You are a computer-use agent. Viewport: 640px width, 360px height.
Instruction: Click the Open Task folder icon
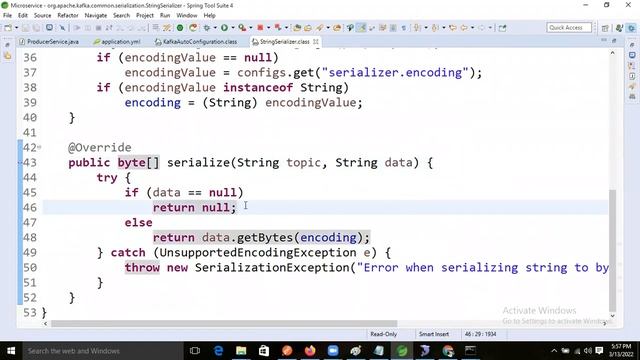[308, 28]
